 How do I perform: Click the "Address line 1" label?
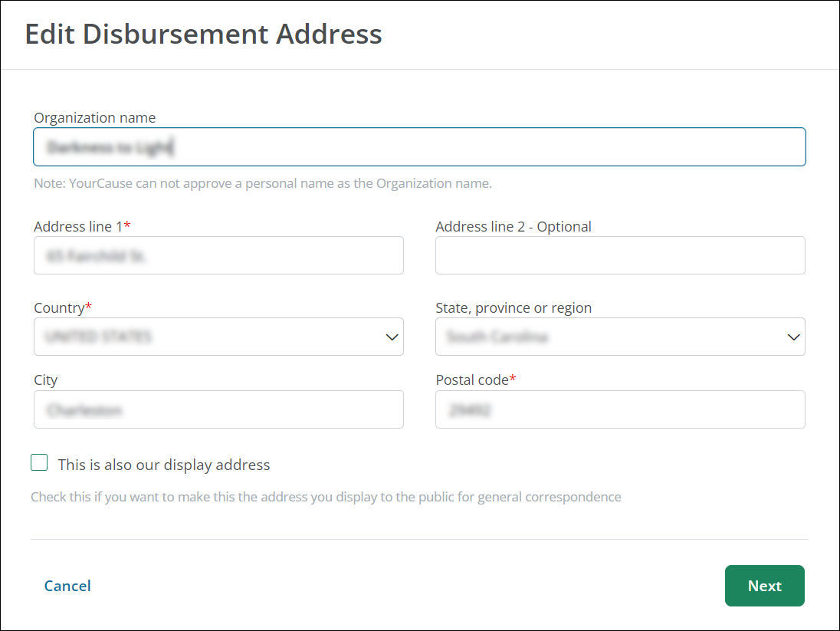click(79, 226)
